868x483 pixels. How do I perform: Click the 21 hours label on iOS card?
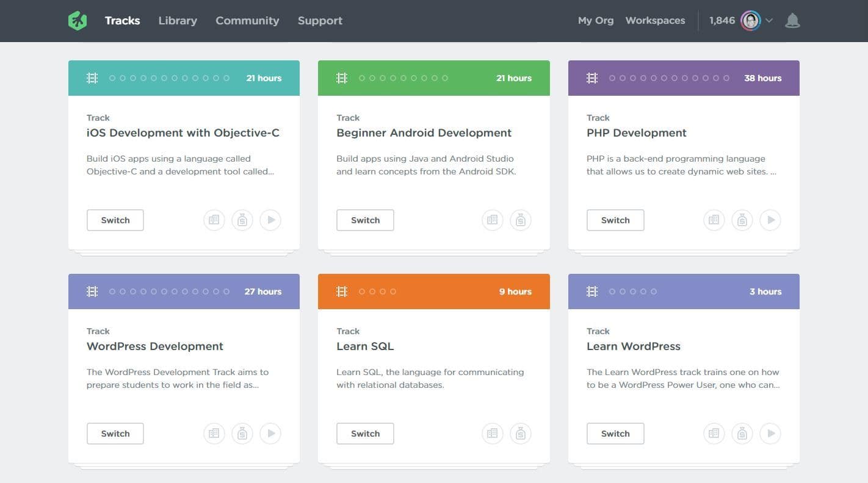pyautogui.click(x=264, y=78)
